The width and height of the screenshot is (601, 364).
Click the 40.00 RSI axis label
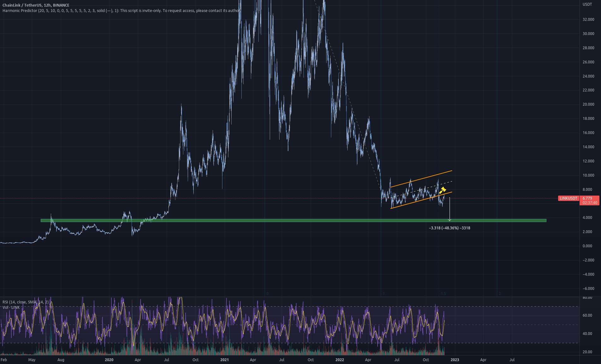[587, 334]
